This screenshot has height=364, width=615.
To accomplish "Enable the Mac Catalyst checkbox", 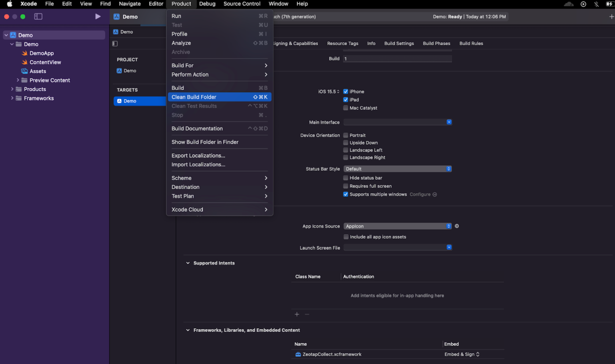I will click(346, 108).
